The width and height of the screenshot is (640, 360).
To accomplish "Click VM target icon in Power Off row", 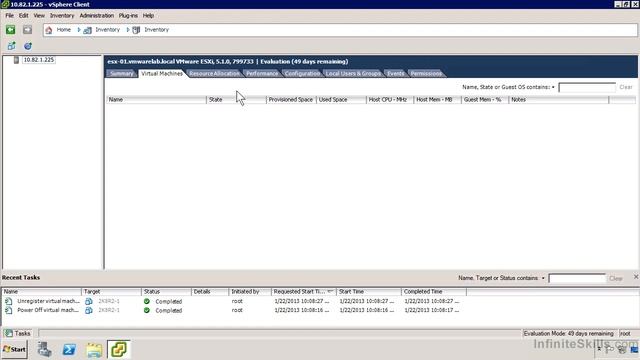I will (x=89, y=310).
